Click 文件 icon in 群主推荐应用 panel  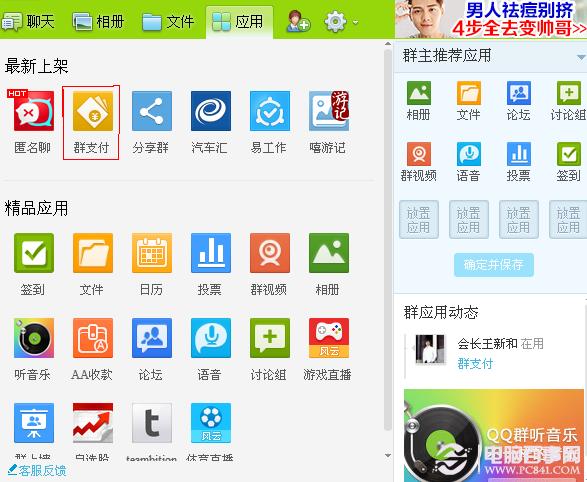point(469,93)
